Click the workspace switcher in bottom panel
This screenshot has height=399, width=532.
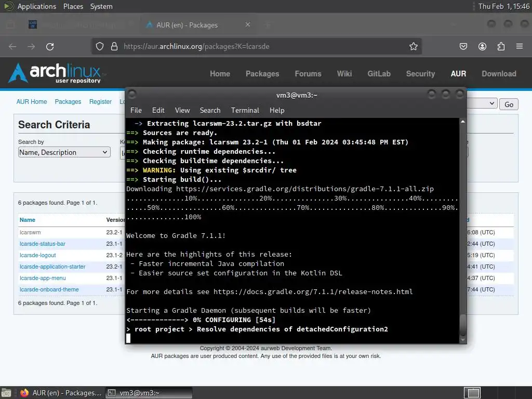[472, 393]
